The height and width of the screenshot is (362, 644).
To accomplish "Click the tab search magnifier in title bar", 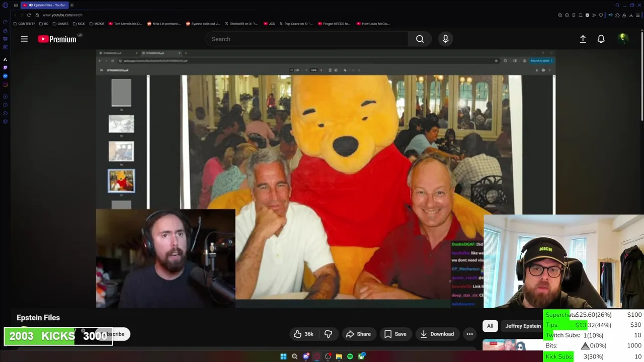I will tap(617, 5).
